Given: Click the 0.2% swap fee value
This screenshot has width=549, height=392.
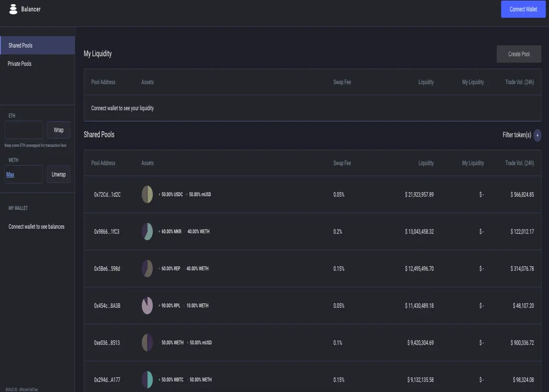Looking at the screenshot, I should coord(338,231).
